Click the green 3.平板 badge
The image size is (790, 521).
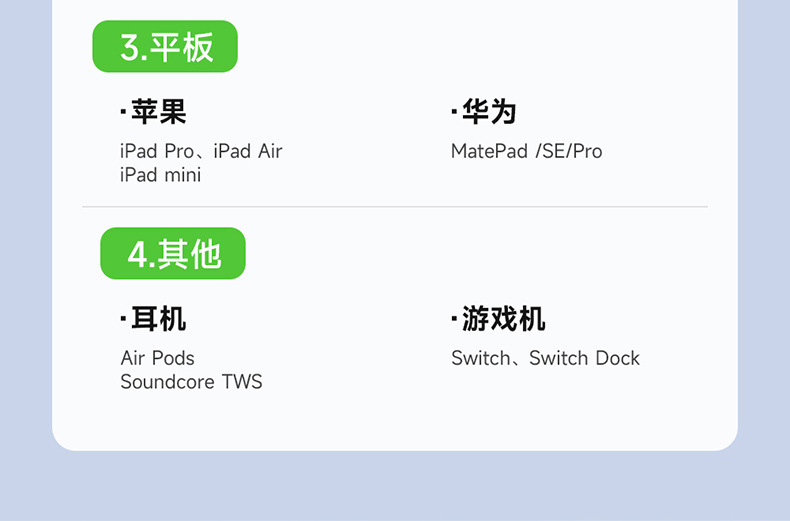[165, 47]
